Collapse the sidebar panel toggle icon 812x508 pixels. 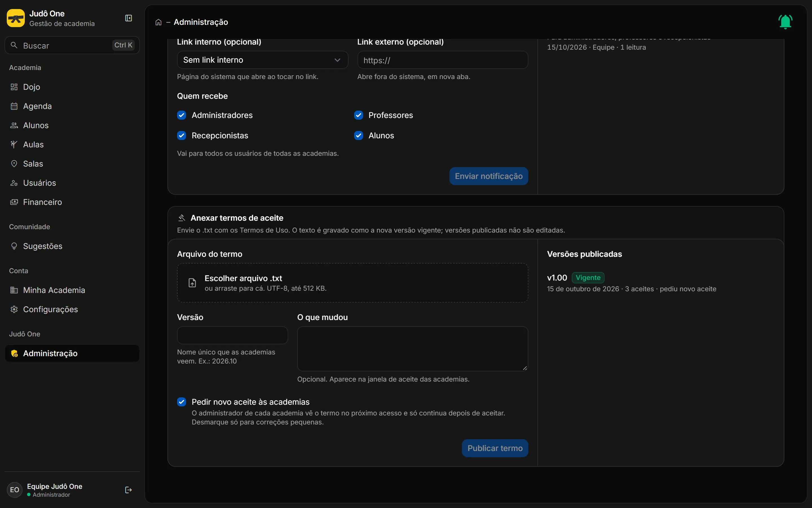click(x=129, y=18)
